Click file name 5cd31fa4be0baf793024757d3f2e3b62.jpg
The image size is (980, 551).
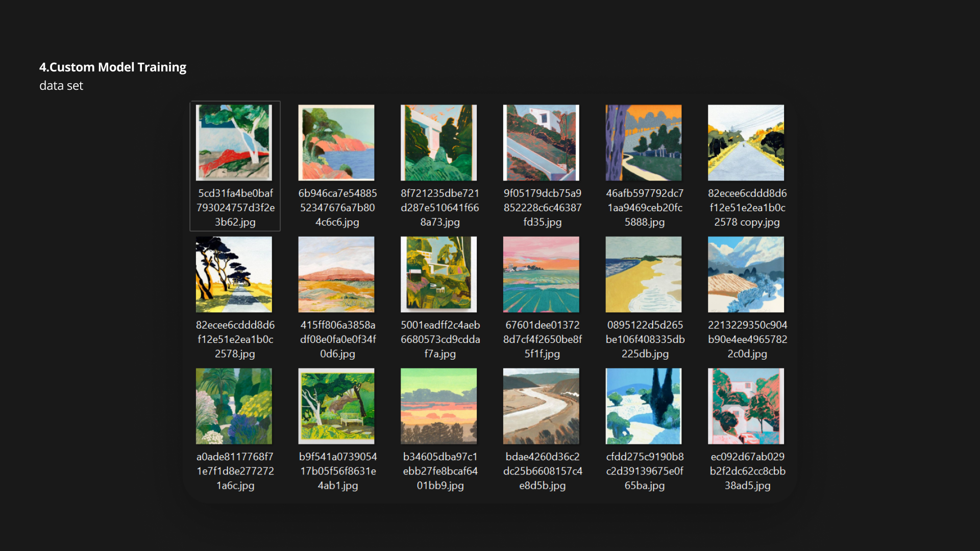(235, 208)
